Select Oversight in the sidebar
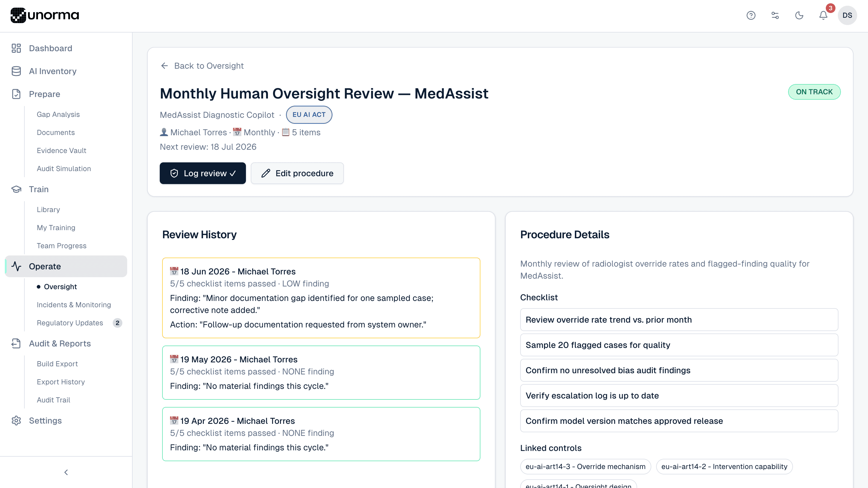Screen dimensions: 868x488 coord(60,286)
